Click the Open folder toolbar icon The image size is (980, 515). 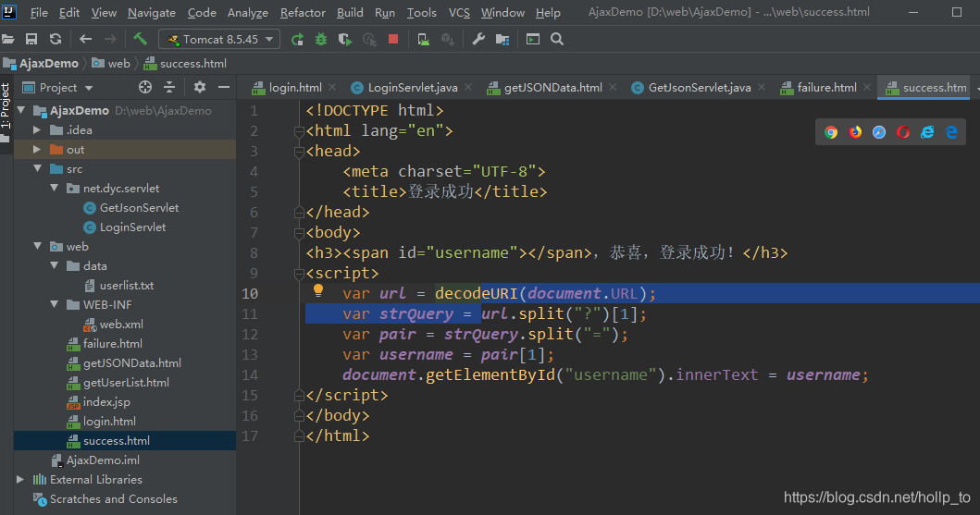(7, 40)
